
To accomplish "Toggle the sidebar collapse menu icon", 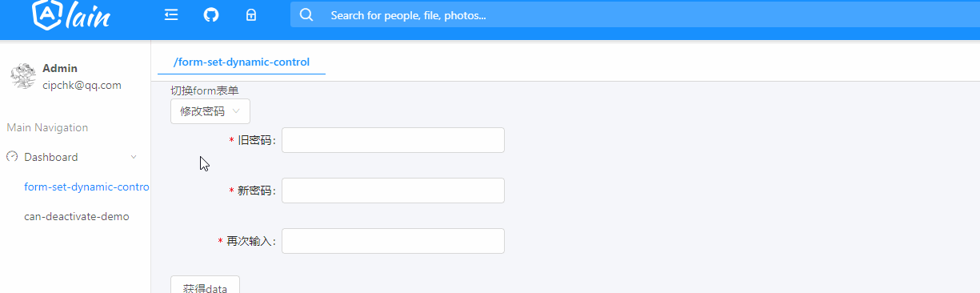I will click(170, 14).
